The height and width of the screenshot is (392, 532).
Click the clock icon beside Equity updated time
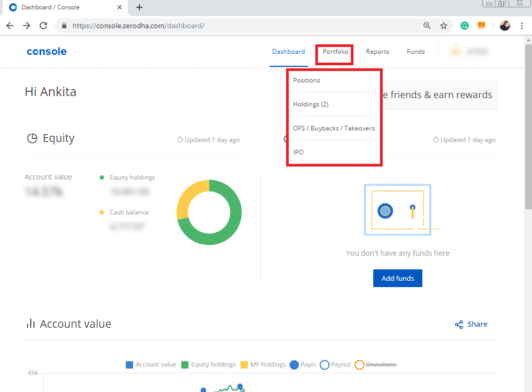coord(180,140)
